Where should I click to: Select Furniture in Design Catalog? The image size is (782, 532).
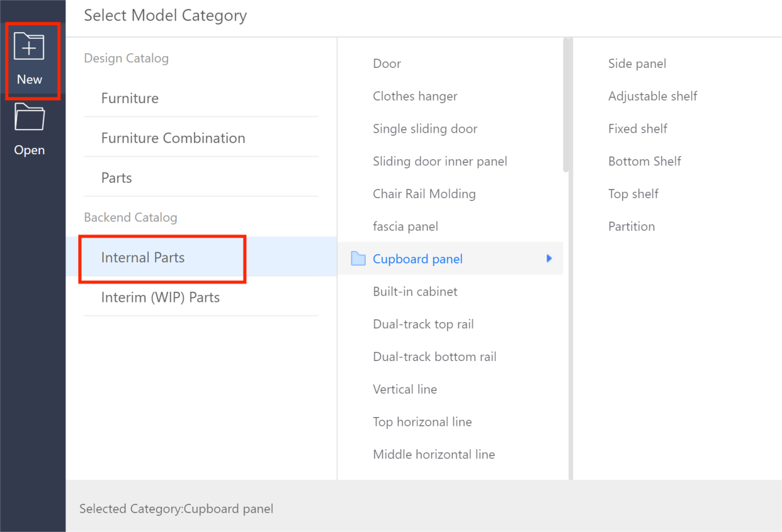pos(130,98)
